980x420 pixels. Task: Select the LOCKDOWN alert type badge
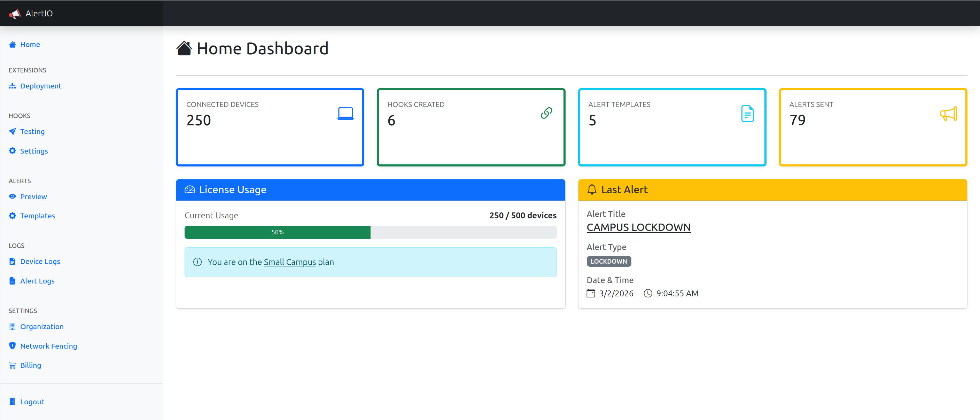coord(608,261)
